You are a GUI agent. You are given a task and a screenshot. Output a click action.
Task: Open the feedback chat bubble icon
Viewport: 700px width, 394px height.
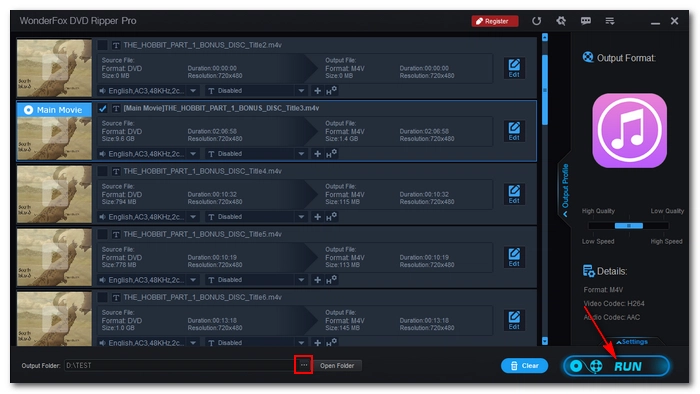586,21
